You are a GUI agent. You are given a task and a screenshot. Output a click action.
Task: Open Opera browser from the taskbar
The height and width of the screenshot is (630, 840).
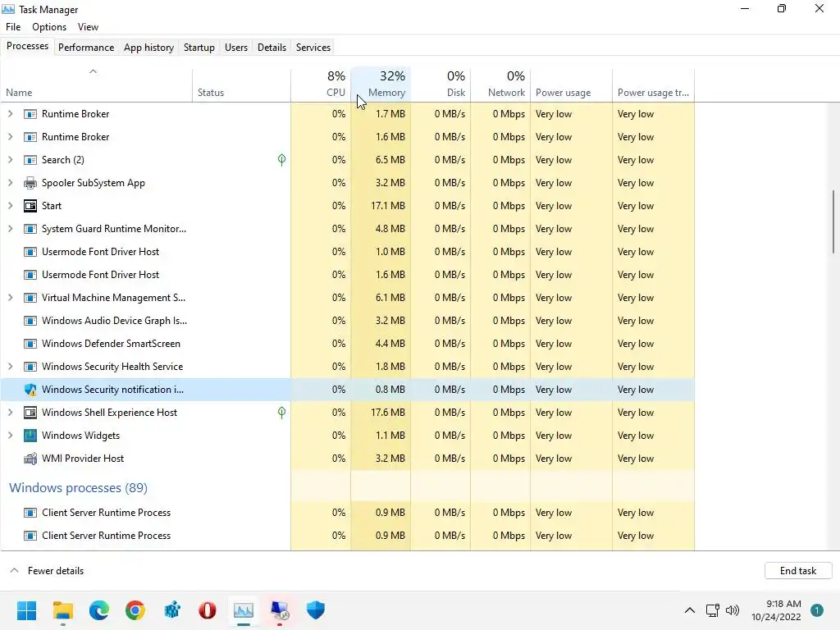[x=208, y=610]
